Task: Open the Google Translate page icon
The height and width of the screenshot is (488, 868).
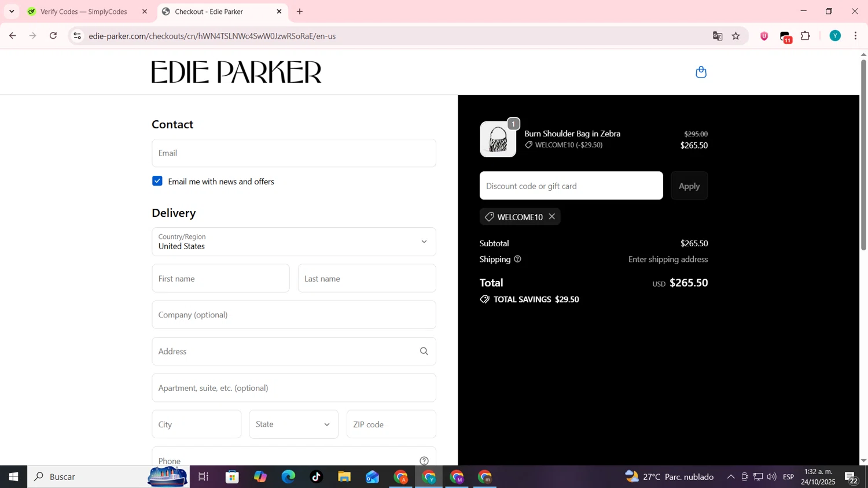Action: tap(718, 36)
